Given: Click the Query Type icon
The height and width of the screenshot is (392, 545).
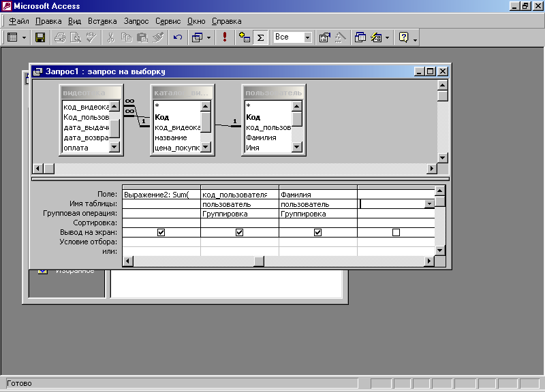Looking at the screenshot, I should coord(197,37).
